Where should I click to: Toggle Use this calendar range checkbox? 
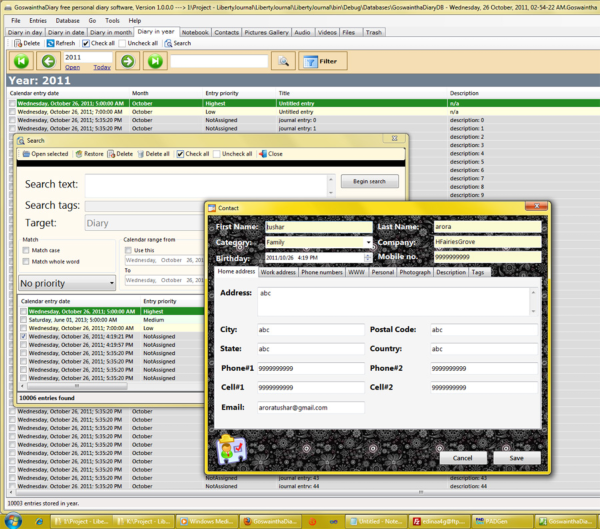128,250
